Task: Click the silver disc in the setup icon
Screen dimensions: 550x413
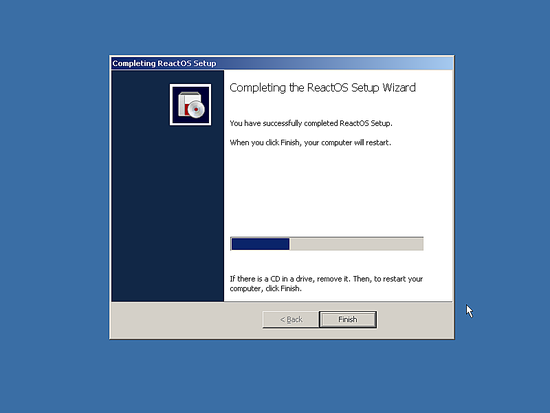Action: click(196, 109)
